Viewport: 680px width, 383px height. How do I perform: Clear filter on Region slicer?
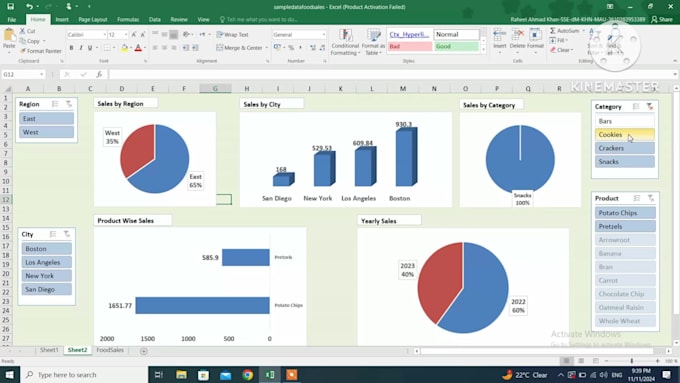pos(69,104)
